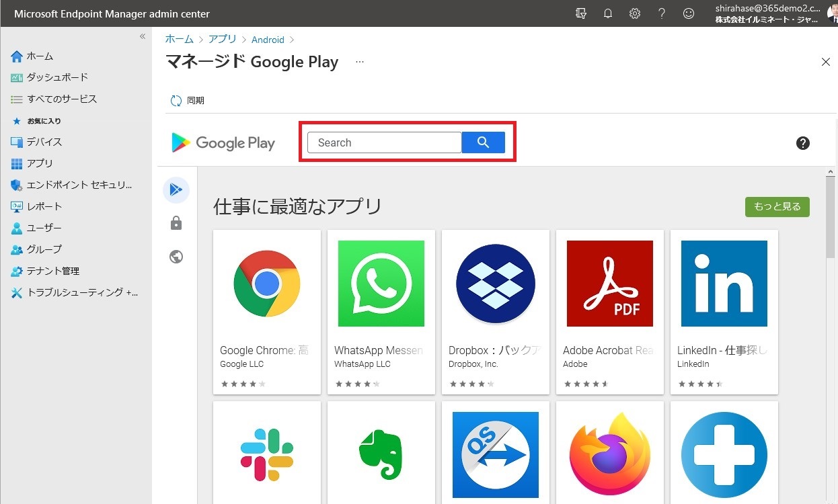838x504 pixels.
Task: Open Google Play help icon
Action: click(803, 142)
